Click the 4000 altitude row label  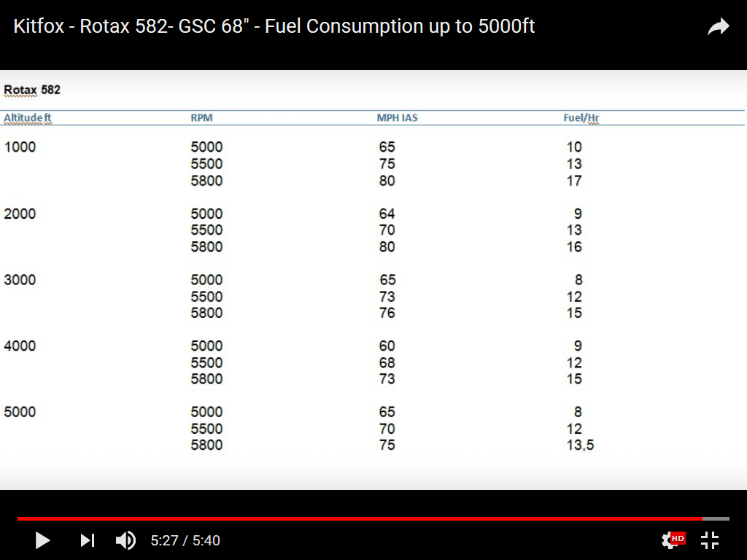coord(20,346)
